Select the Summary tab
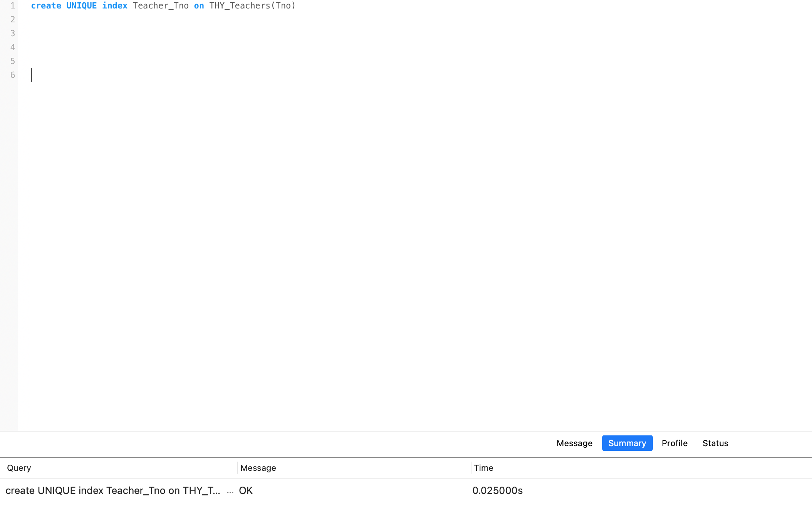This screenshot has height=514, width=812. coord(627,443)
